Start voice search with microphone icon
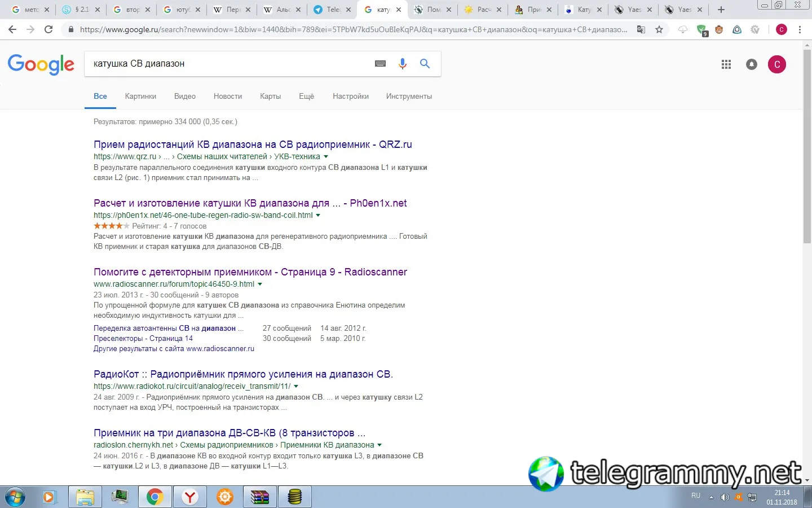Viewport: 812px width, 508px height. (403, 64)
